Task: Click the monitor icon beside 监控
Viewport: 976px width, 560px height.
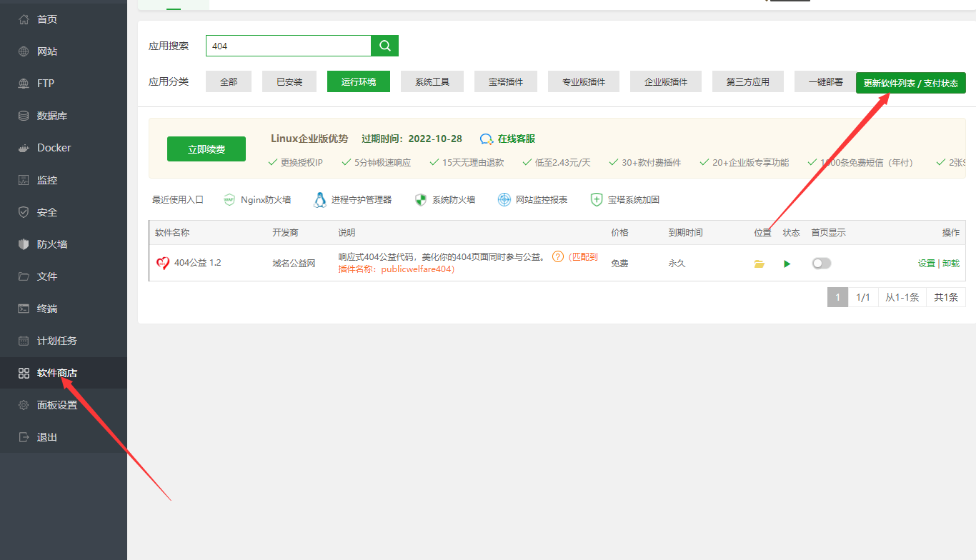Action: pos(24,180)
